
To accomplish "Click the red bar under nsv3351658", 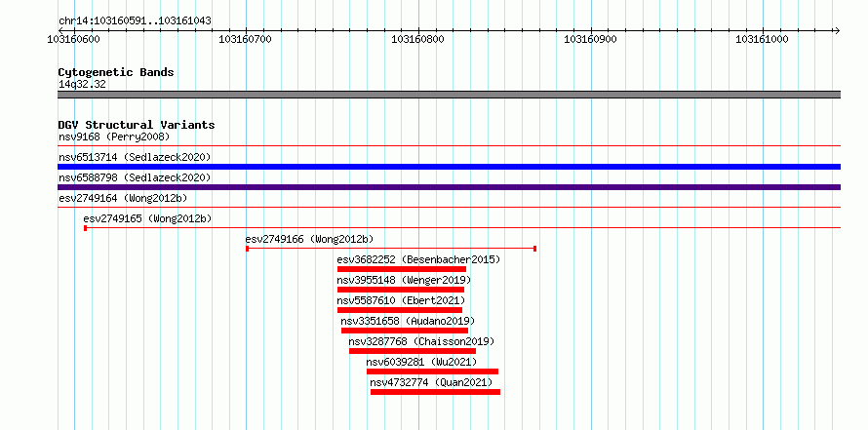I will point(404,331).
